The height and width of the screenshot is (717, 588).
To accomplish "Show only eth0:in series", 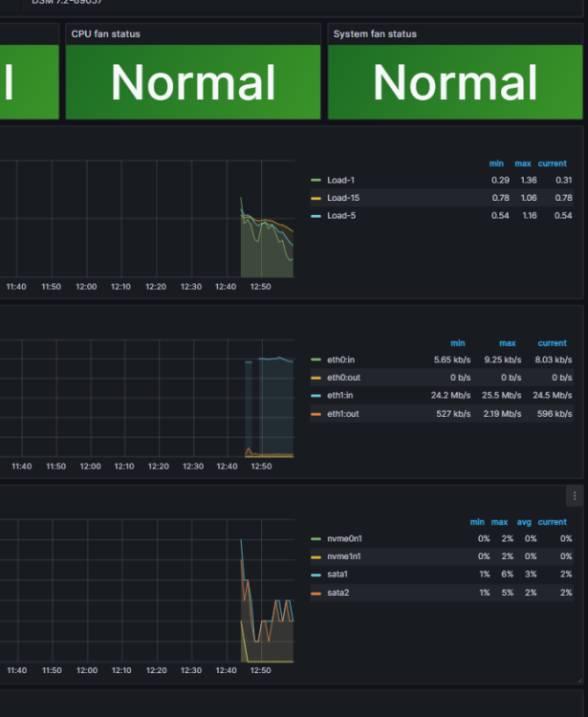I will (x=340, y=359).
